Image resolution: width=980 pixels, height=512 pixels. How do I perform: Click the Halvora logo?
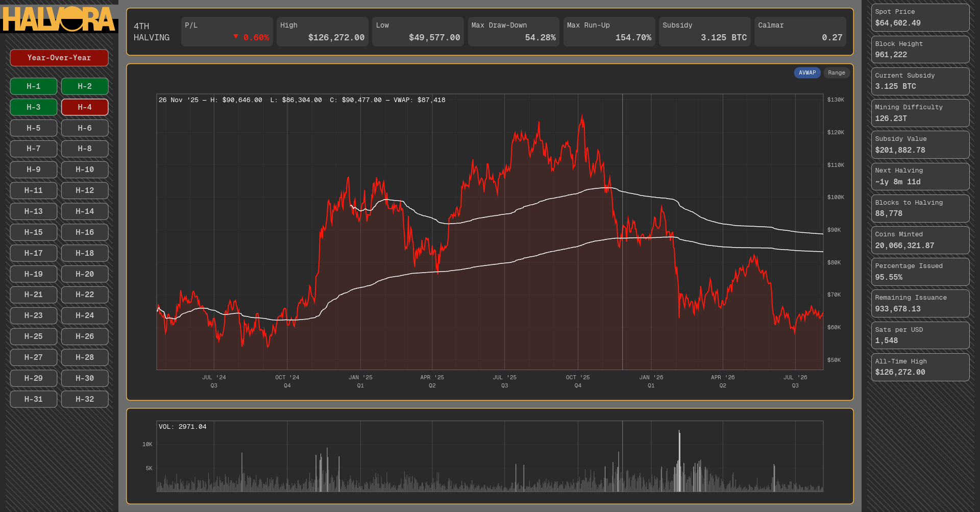pyautogui.click(x=59, y=19)
